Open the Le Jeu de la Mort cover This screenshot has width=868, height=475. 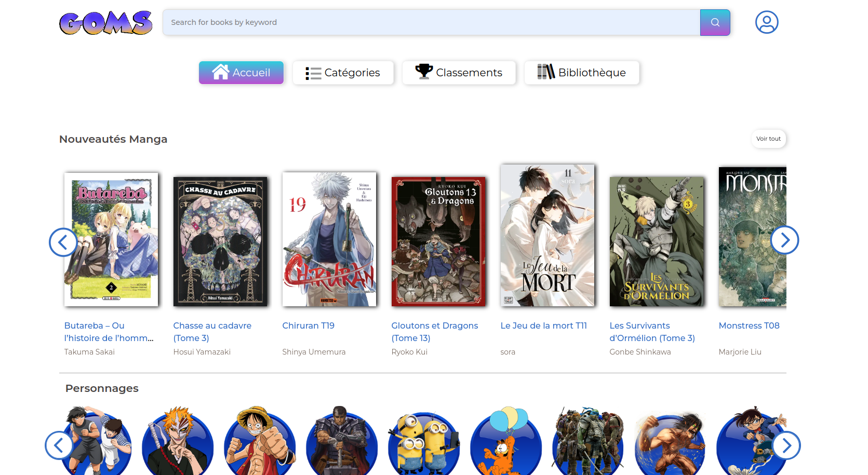547,235
